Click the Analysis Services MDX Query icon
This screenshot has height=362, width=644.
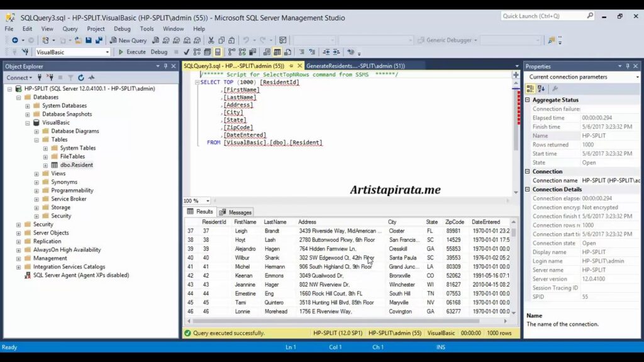[166, 40]
